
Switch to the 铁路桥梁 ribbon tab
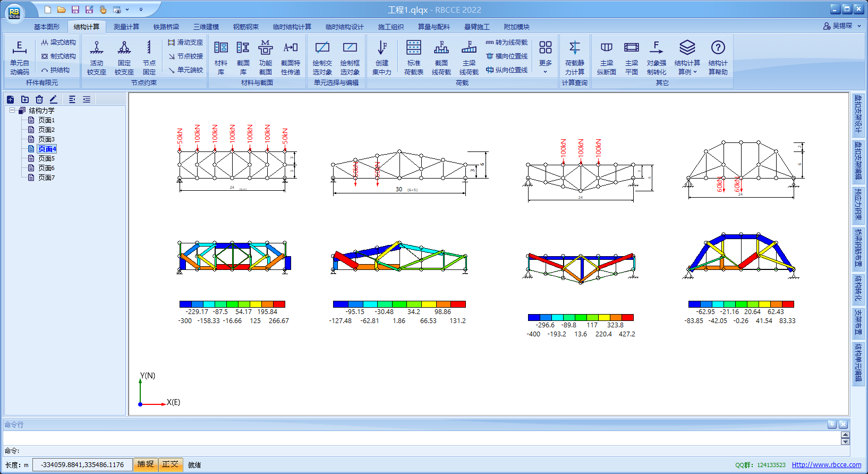pos(166,27)
